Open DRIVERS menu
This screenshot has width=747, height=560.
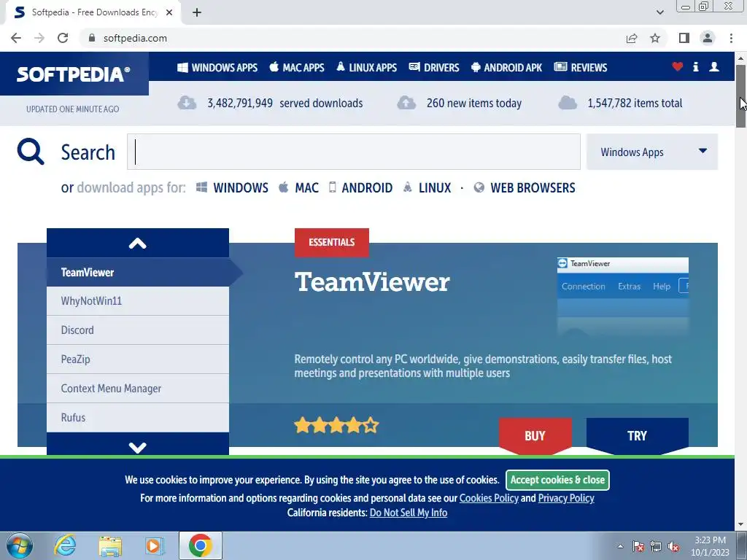click(x=434, y=68)
